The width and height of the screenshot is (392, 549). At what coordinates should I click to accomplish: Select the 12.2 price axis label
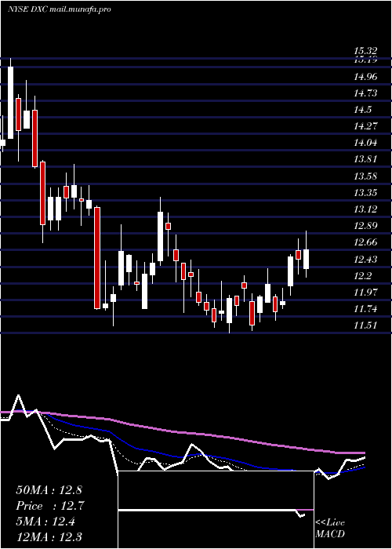tap(362, 276)
